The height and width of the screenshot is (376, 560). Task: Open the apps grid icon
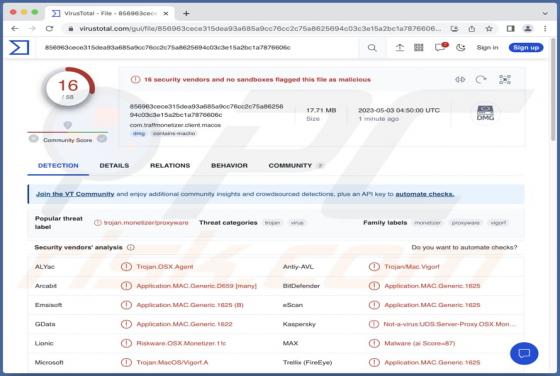pos(419,47)
